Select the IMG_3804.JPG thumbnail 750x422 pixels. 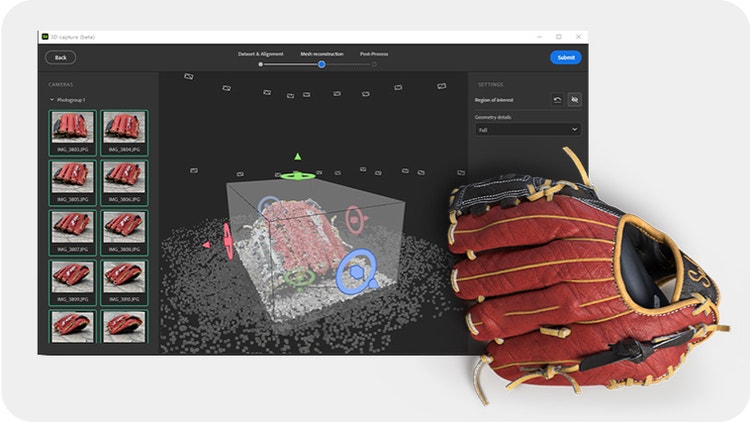124,133
